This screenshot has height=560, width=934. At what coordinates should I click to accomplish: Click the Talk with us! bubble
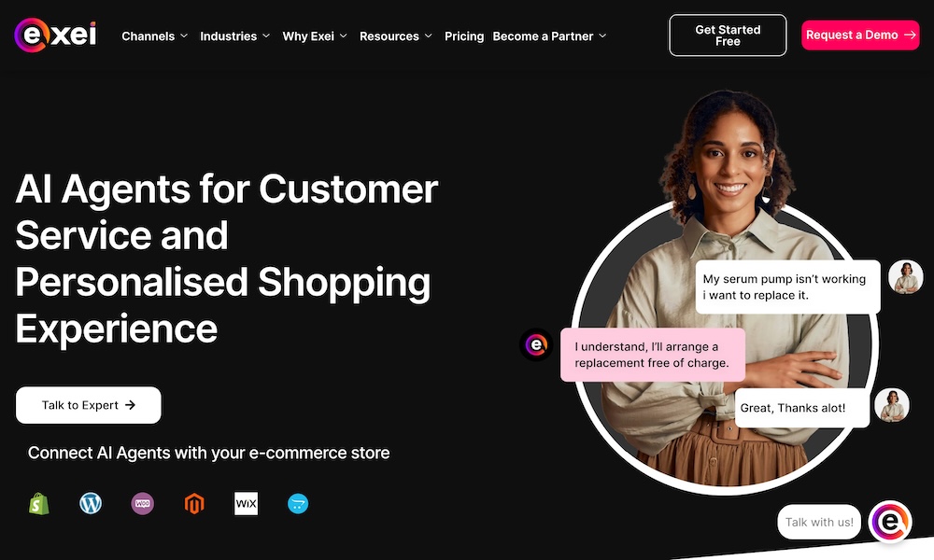click(x=819, y=522)
